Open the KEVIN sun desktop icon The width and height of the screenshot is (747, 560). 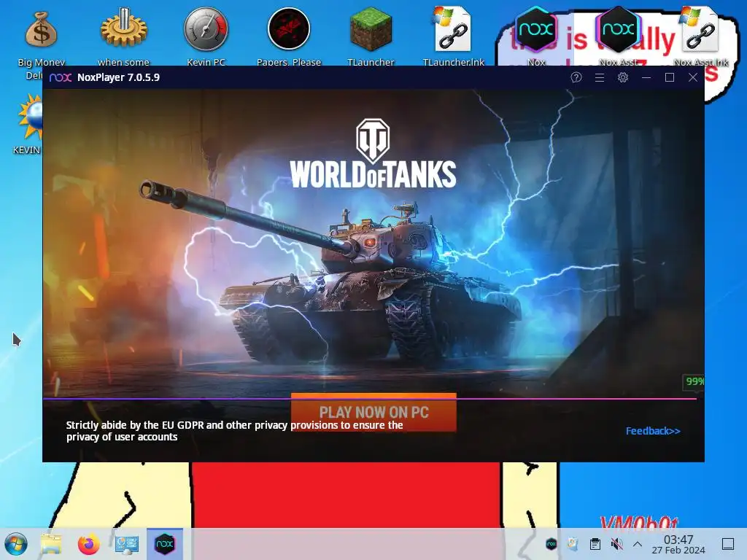[x=28, y=124]
